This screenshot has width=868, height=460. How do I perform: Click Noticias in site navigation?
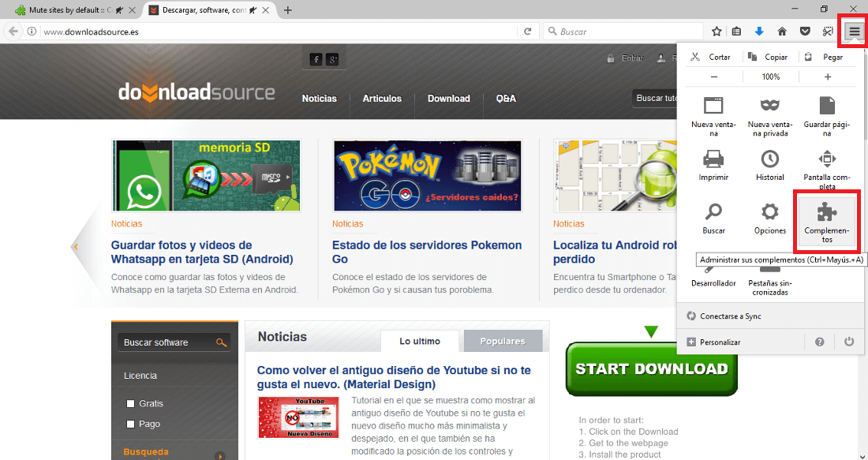(320, 99)
